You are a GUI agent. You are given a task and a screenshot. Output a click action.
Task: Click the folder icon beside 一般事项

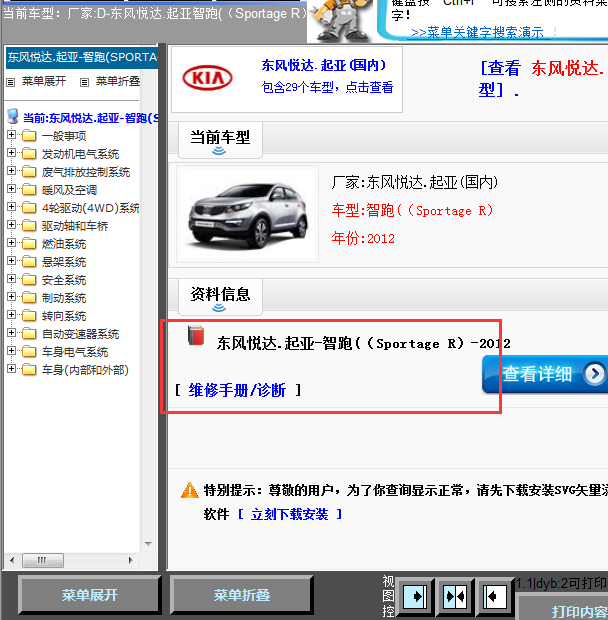29,136
